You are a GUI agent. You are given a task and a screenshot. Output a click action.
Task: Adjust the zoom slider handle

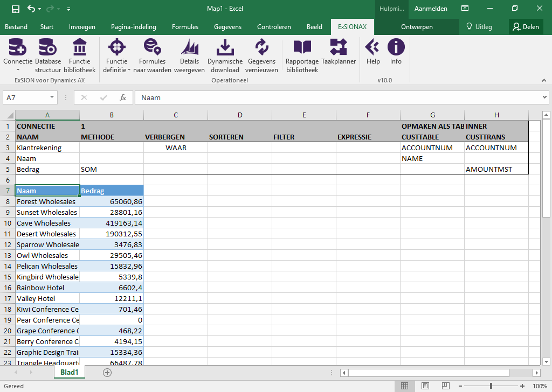coord(491,386)
